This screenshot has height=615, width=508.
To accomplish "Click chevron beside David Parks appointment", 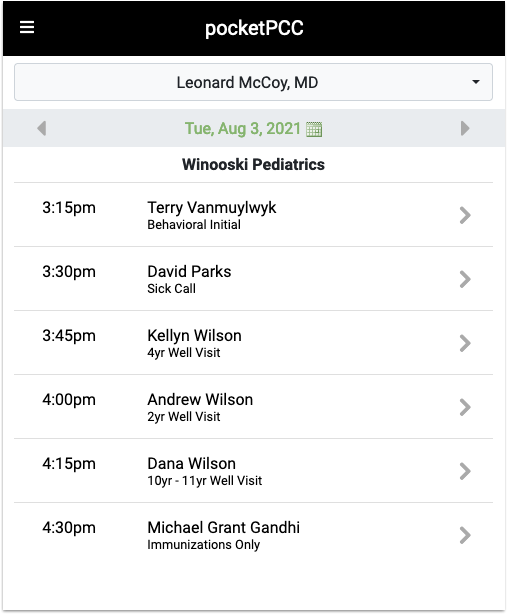I will coord(465,279).
